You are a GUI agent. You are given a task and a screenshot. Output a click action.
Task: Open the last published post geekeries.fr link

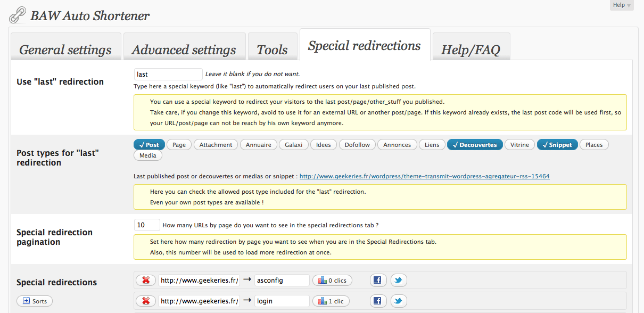coord(425,176)
